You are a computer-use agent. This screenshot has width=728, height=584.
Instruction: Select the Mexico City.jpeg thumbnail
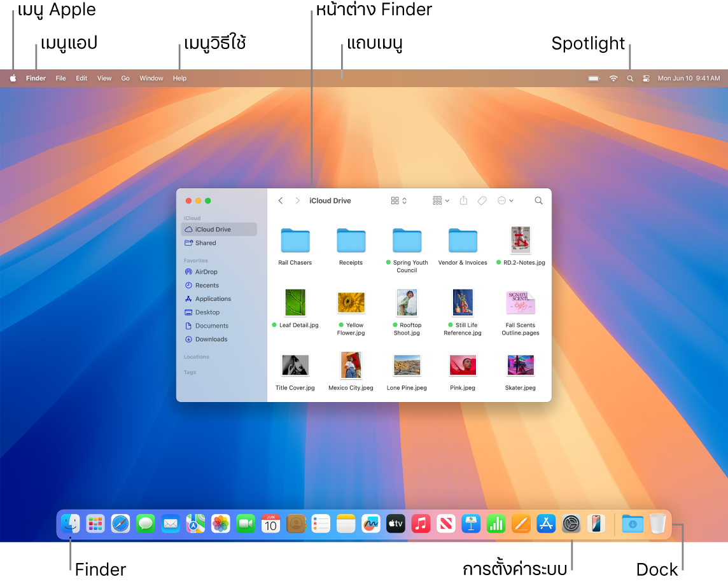[x=351, y=366]
